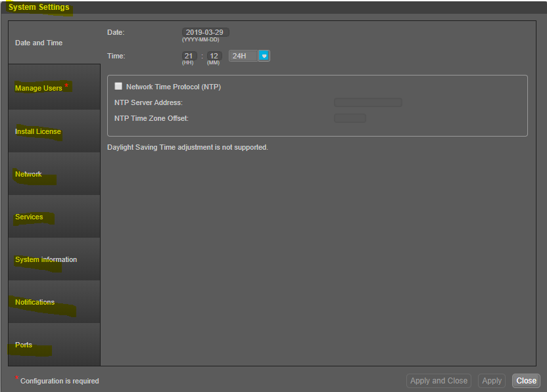
Task: Click the NTP Server Address field
Action: (x=368, y=102)
